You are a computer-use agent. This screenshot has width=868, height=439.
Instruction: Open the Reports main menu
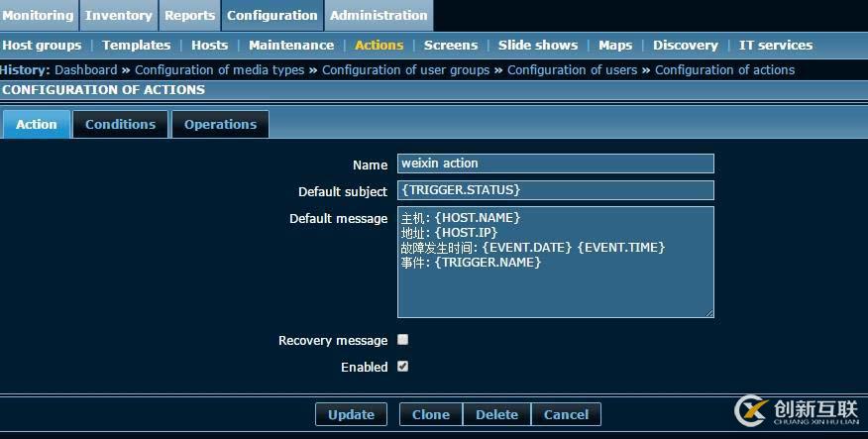(x=190, y=16)
